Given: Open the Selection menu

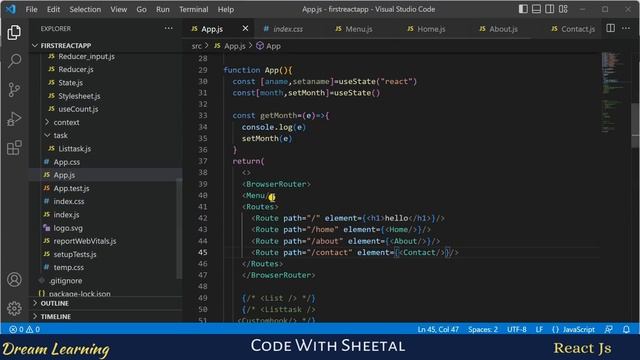Looking at the screenshot, I should click(85, 9).
